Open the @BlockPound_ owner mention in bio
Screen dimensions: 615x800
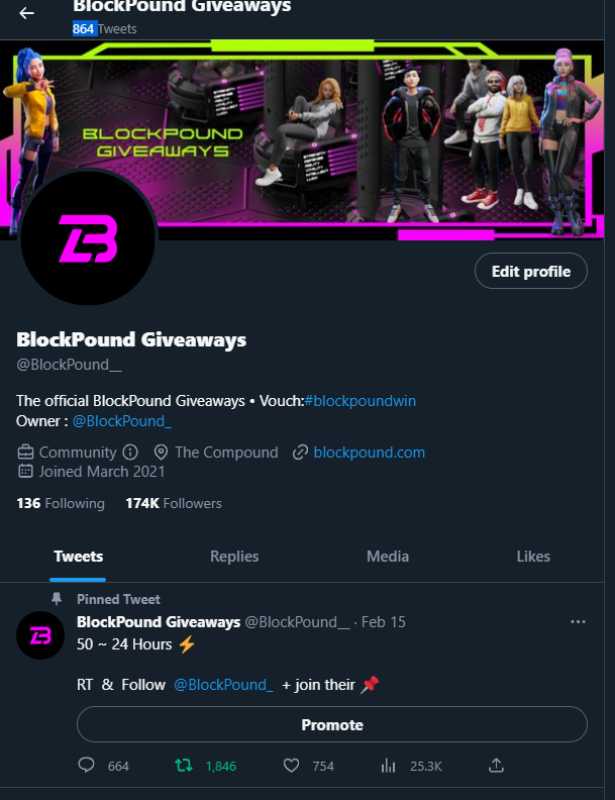[121, 421]
